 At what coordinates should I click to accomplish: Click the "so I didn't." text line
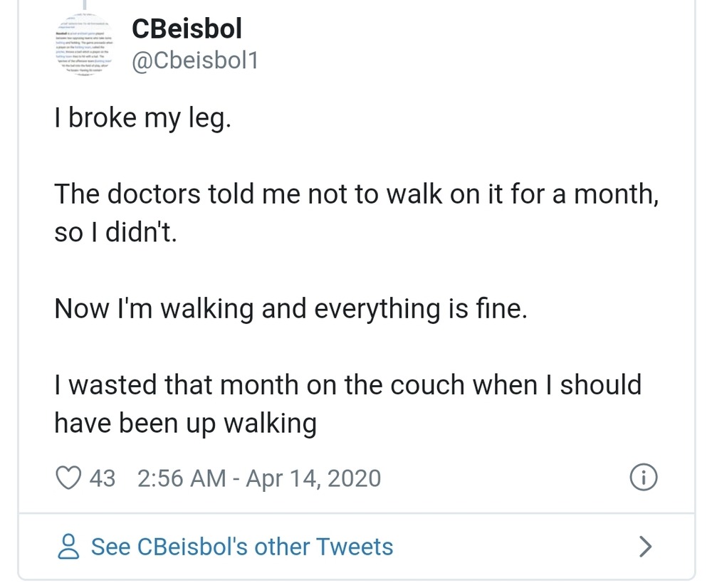point(115,232)
